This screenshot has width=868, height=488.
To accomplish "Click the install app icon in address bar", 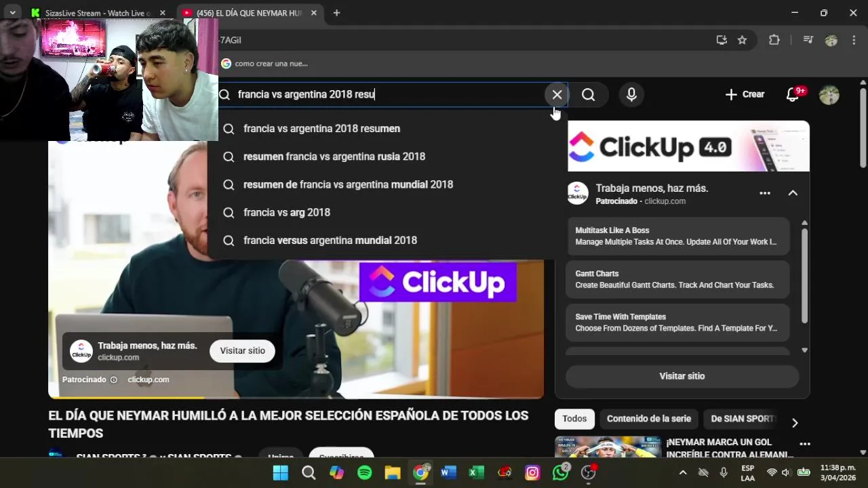I will point(722,40).
